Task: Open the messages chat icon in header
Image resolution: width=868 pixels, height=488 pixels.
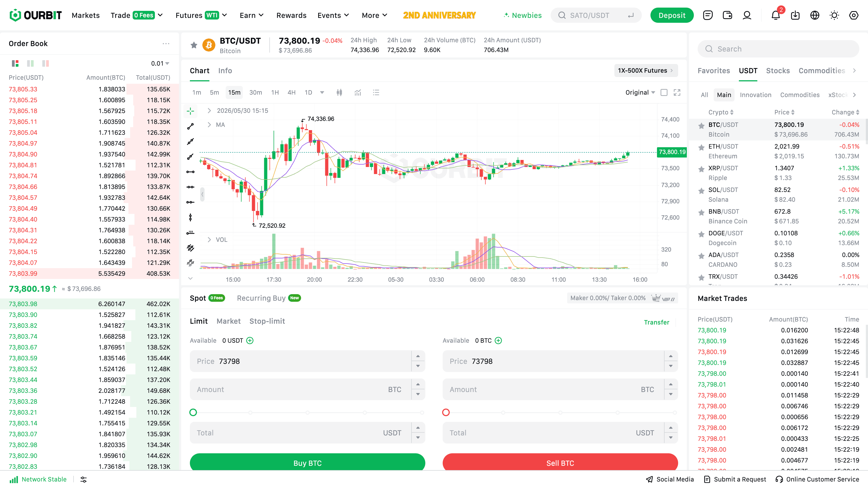Action: 708,15
